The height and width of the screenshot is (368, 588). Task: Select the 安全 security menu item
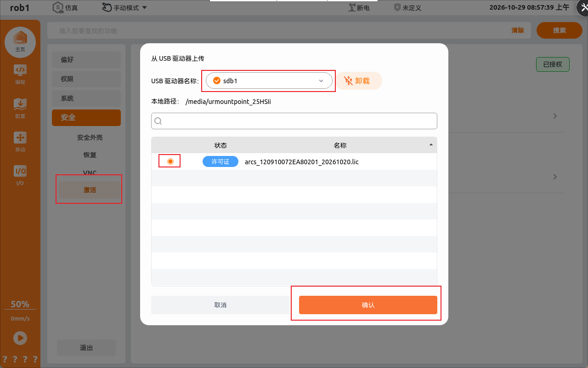[86, 118]
